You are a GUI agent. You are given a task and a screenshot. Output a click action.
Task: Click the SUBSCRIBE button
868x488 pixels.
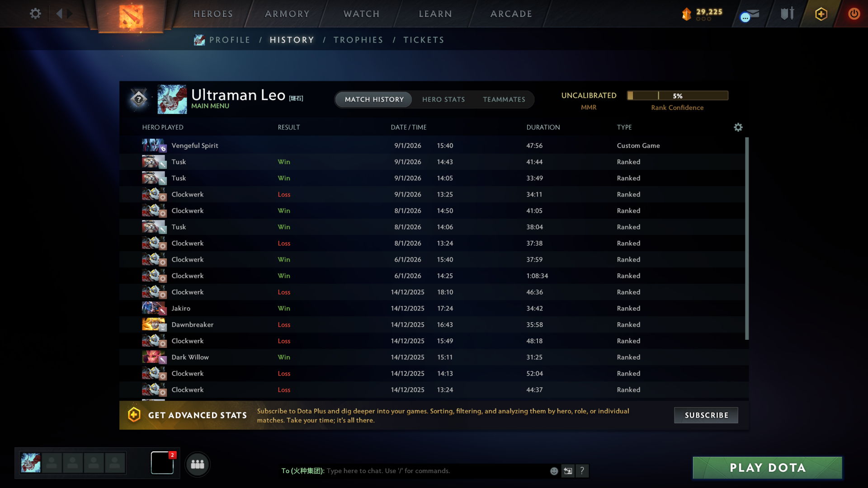pos(706,415)
